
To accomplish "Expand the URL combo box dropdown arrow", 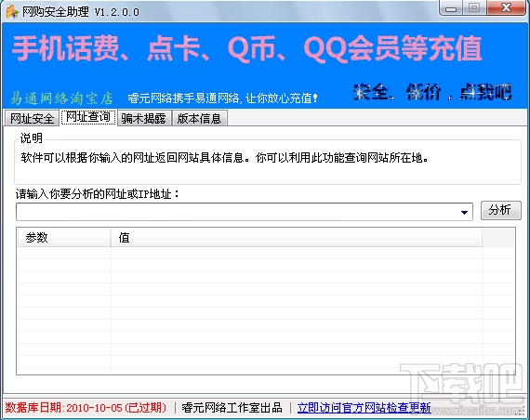I will 464,212.
